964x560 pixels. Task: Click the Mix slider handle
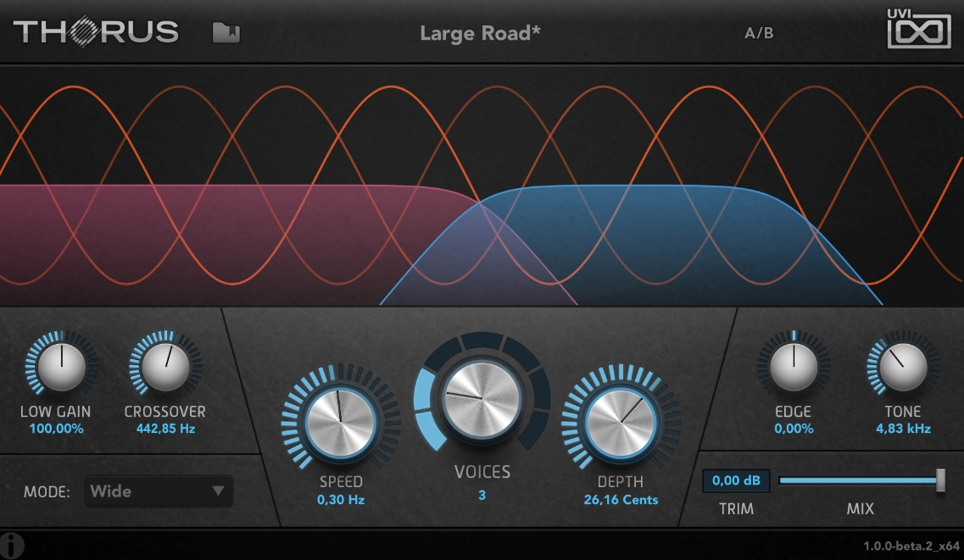coord(940,480)
